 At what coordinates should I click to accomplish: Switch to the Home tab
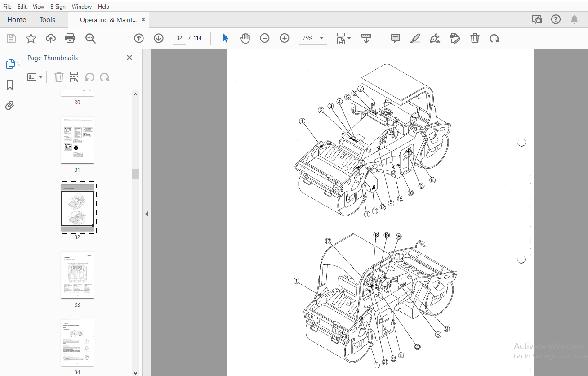point(17,20)
